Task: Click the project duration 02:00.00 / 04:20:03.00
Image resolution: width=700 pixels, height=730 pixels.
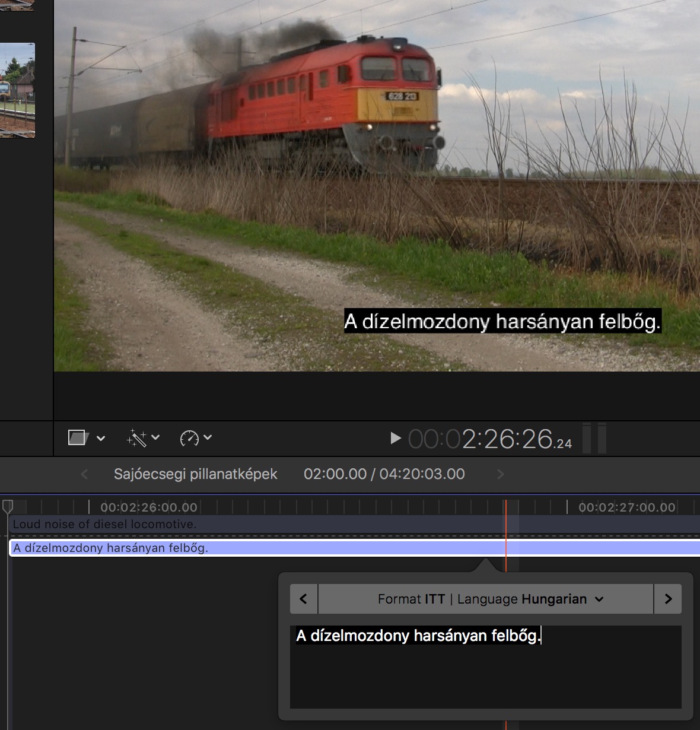Action: (384, 474)
